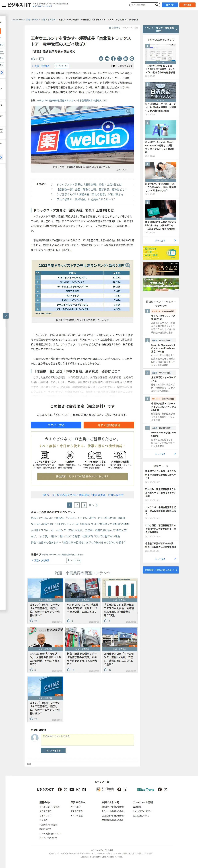Viewport: 198px width, 868px height.
Task: Click the like thumbs-up icon under article title
Action: 33,59
